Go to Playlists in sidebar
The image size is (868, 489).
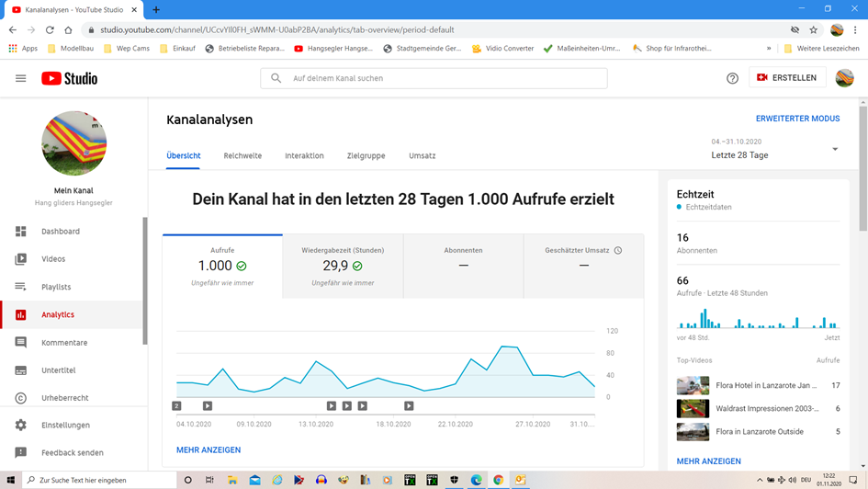[x=56, y=287]
